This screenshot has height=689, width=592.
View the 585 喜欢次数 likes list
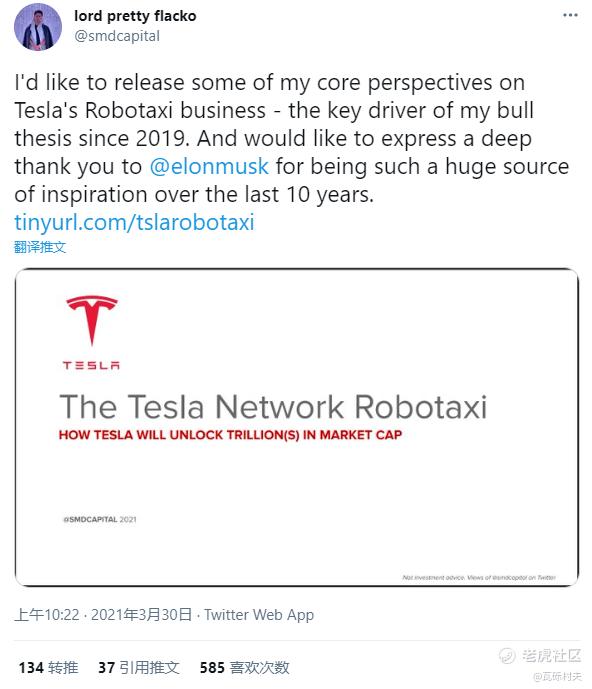[x=244, y=668]
